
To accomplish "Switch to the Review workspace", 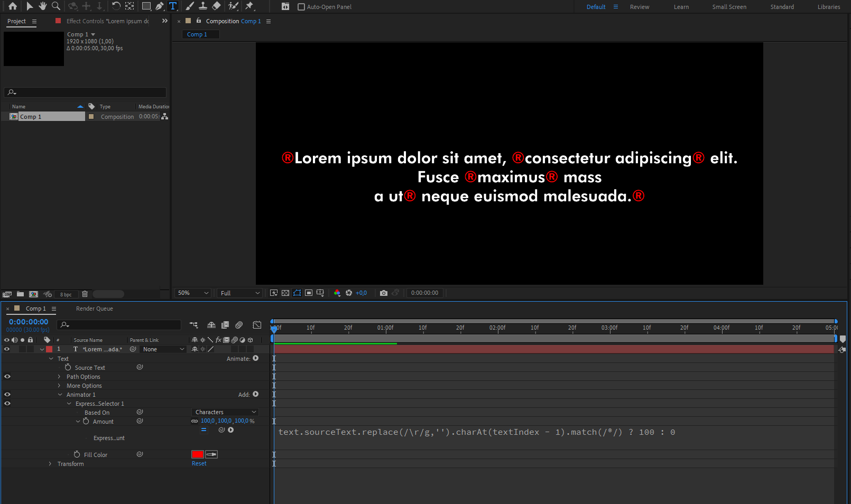I will pyautogui.click(x=639, y=6).
